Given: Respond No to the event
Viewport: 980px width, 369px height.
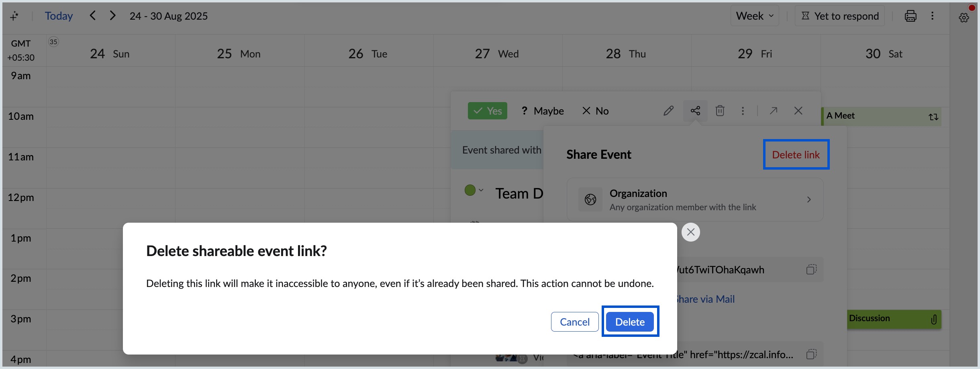Looking at the screenshot, I should pyautogui.click(x=595, y=111).
